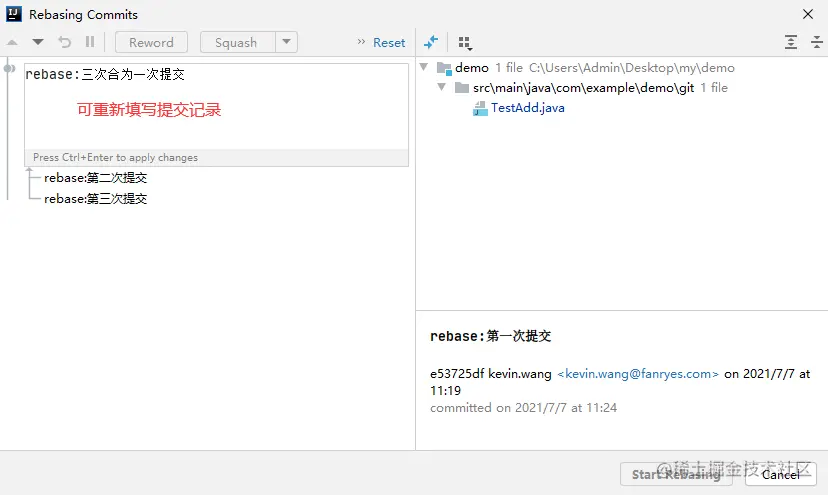Click the Reset link
Image resolution: width=828 pixels, height=495 pixels.
389,43
